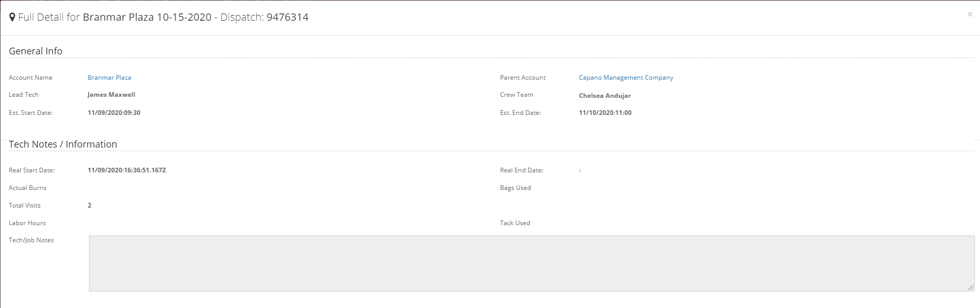Click the Real Start Date label
This screenshot has height=308, width=980.
pyautogui.click(x=32, y=170)
